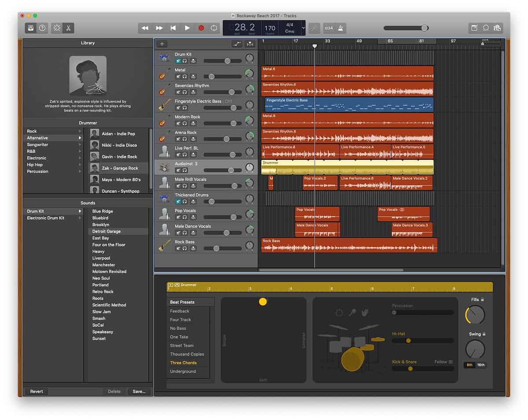Open the LCD display dropdown chevron
The image size is (528, 420).
point(303,28)
